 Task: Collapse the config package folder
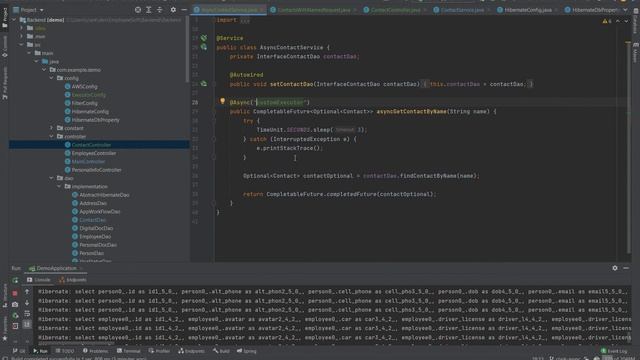[51, 78]
